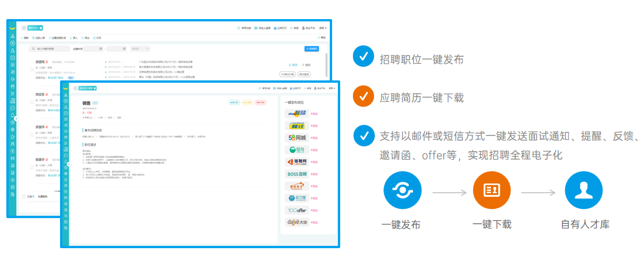Click the 一键发布 blue circle icon
Image resolution: width=644 pixels, height=258 pixels.
[x=402, y=190]
